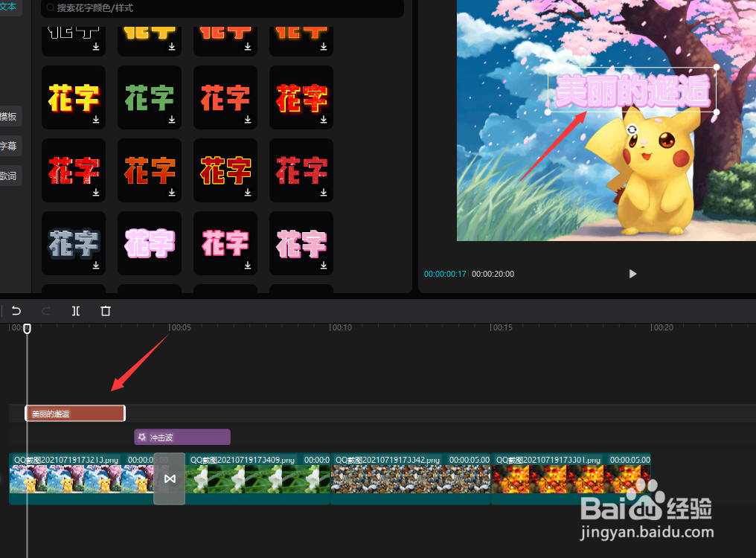Download the dark red 花字 with yellow outline

pos(247,192)
